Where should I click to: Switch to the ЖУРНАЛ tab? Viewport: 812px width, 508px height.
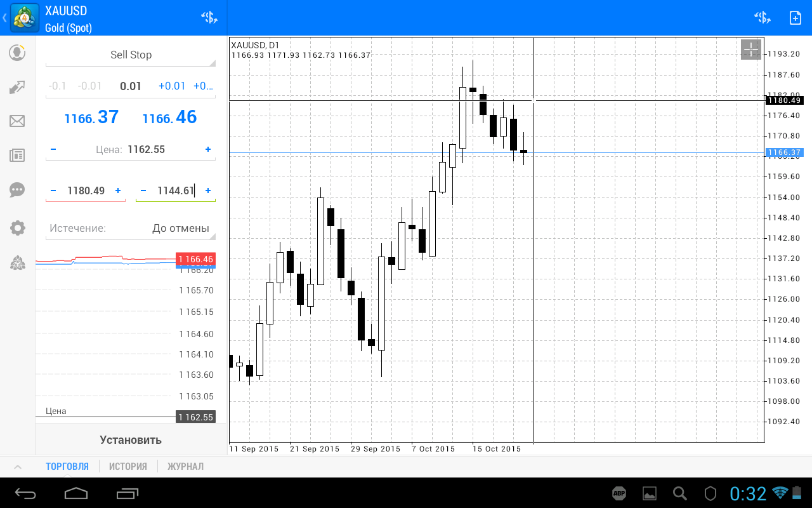pyautogui.click(x=186, y=467)
